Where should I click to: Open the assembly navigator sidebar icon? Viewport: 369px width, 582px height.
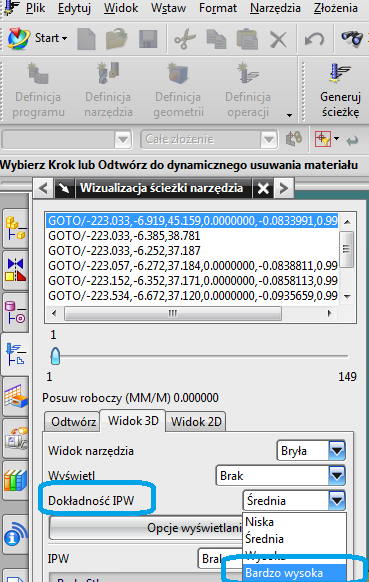(x=15, y=229)
